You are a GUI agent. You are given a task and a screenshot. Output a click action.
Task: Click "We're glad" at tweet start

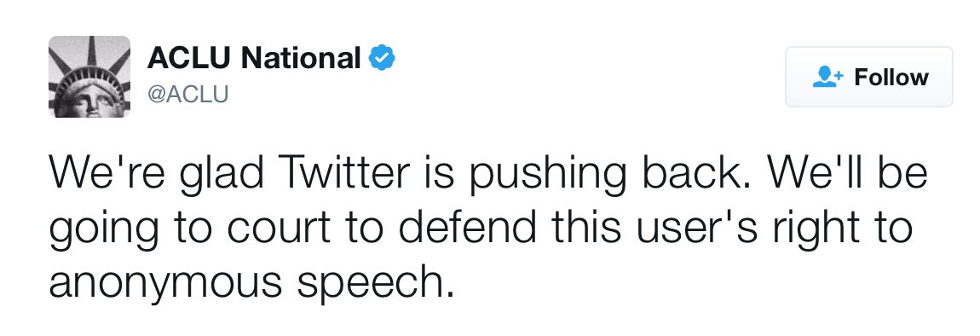point(156,171)
